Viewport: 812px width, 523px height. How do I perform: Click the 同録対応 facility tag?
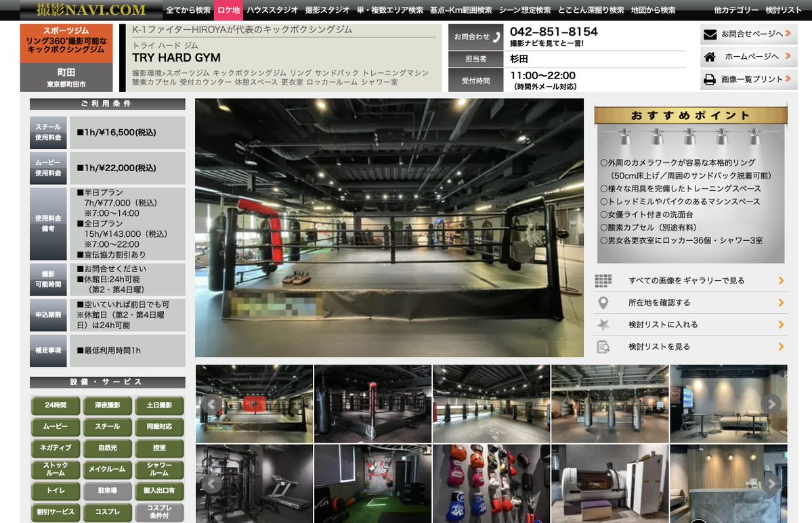(x=159, y=427)
